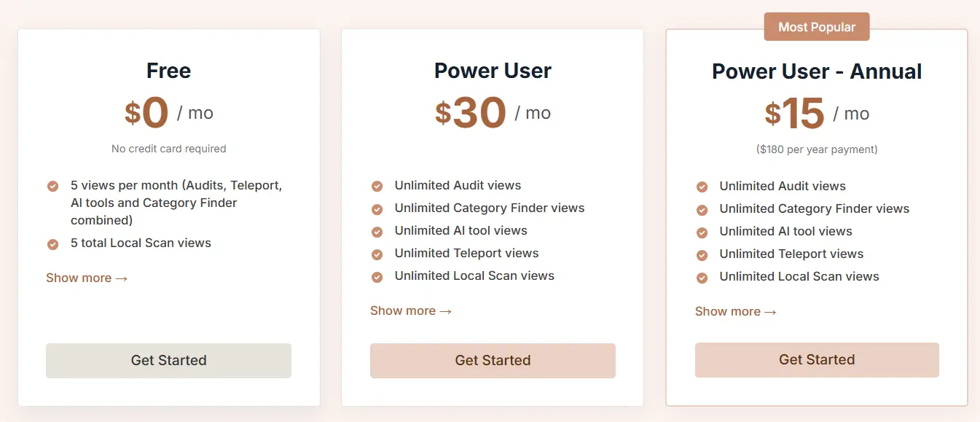
Task: Click checkmark icon next to '5 total Local Scan views'
Action: [52, 244]
